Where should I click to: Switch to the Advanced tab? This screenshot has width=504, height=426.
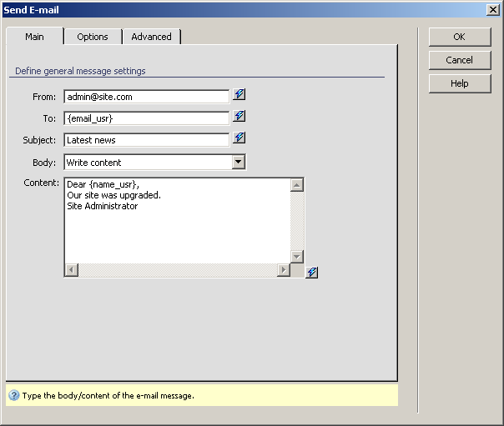pos(151,37)
